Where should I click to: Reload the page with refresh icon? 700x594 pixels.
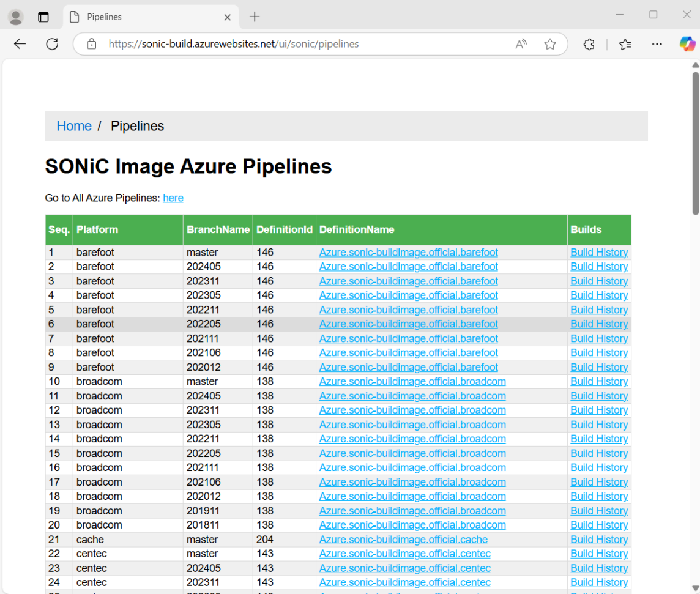[x=53, y=44]
